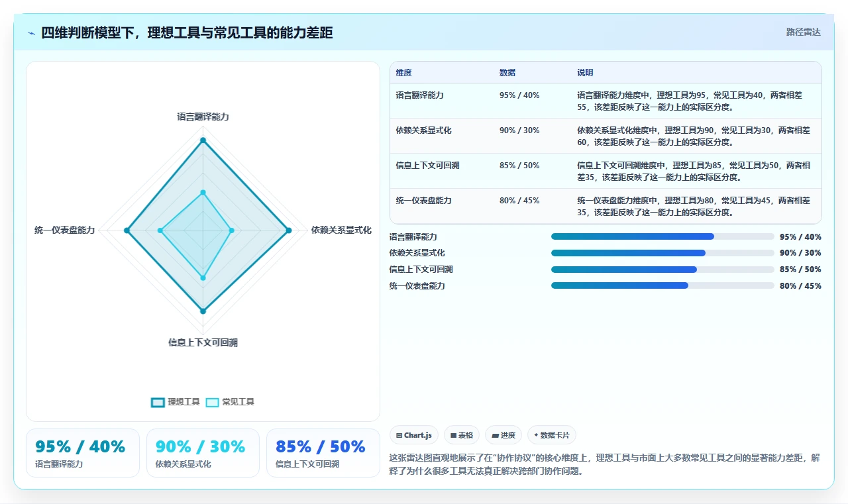Image resolution: width=848 pixels, height=504 pixels.
Task: Click the radar axis label 信息上下文可回溯
Action: (203, 343)
